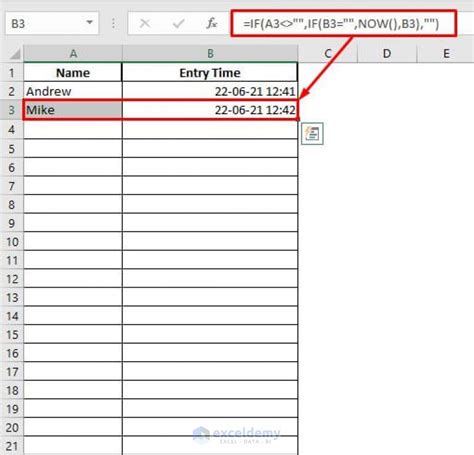Select the cell containing "Mike"
The image size is (474, 455).
73,110
